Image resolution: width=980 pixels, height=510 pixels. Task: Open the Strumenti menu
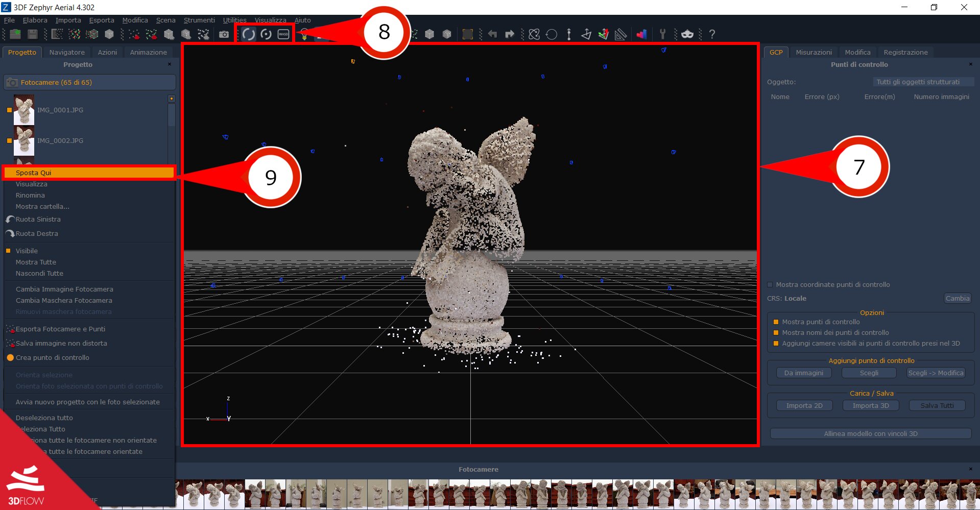pos(199,20)
